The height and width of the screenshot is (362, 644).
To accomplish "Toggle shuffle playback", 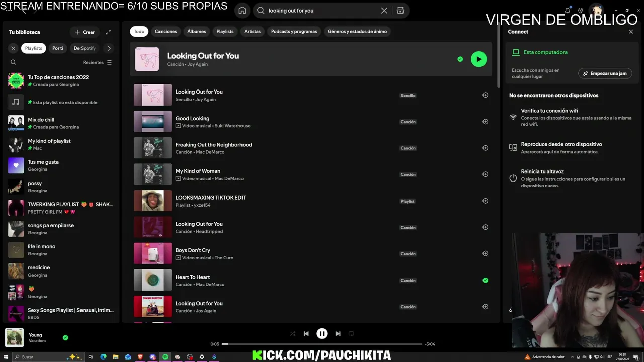I will (293, 333).
